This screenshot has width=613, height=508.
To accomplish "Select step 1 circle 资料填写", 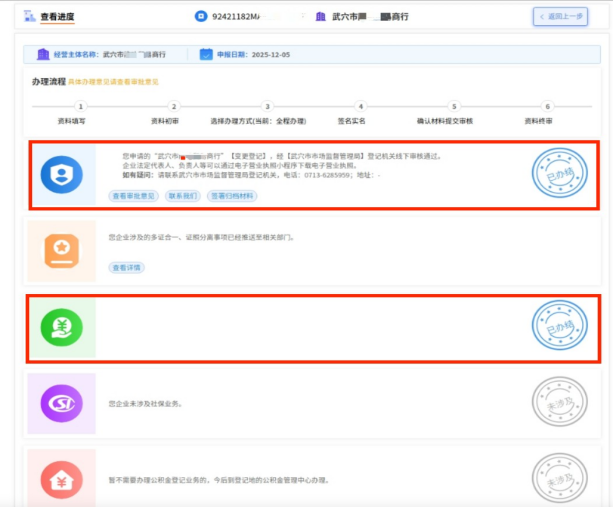I will [x=81, y=106].
